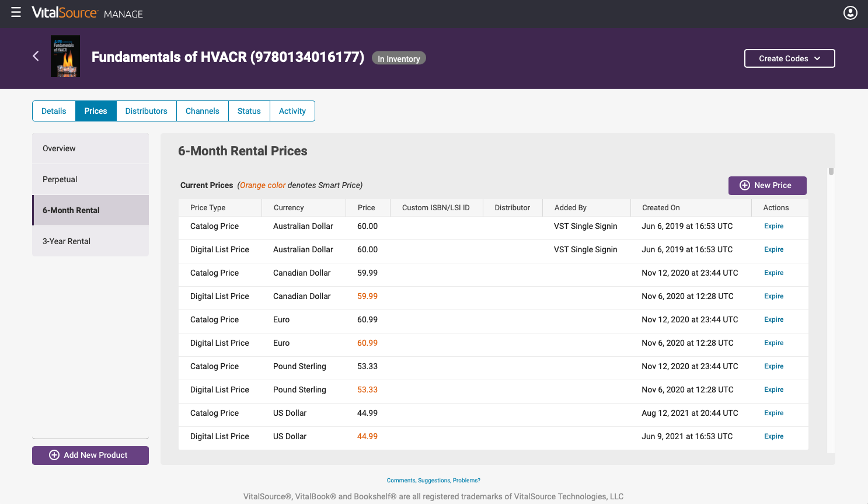Screen dimensions: 868x504
Task: Open the Distributors tab
Action: pyautogui.click(x=147, y=111)
